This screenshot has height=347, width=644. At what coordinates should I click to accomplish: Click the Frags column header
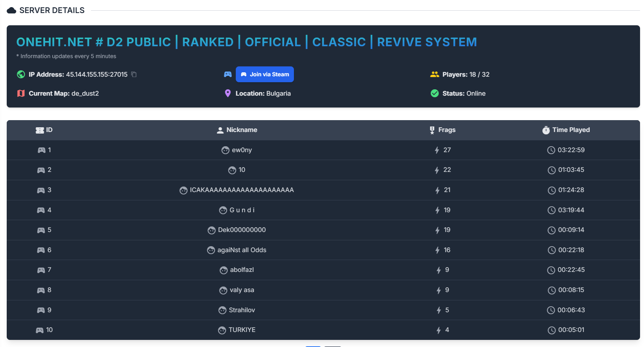(x=447, y=130)
